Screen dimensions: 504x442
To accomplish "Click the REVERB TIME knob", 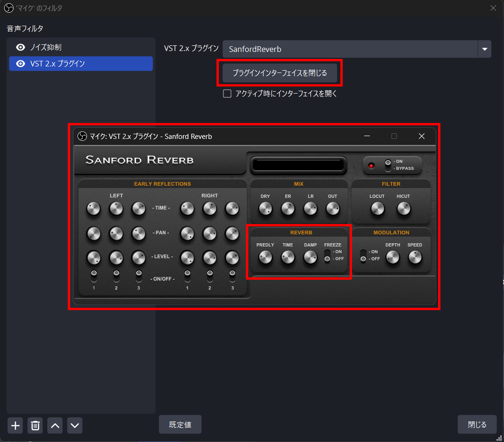I will pos(288,257).
